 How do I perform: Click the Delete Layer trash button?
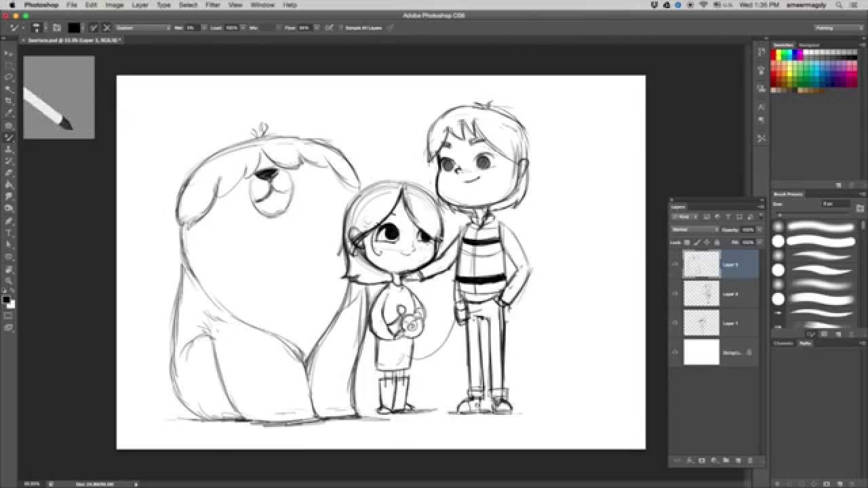point(751,460)
